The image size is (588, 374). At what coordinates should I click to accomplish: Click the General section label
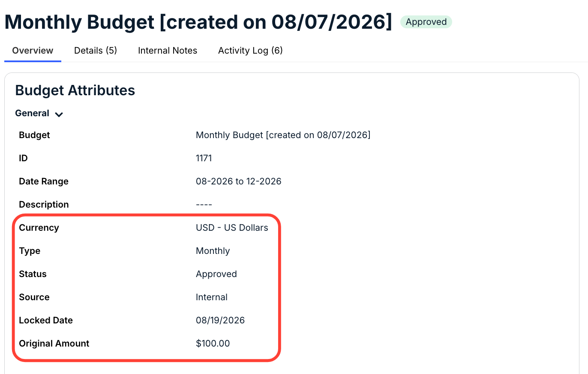pyautogui.click(x=32, y=113)
